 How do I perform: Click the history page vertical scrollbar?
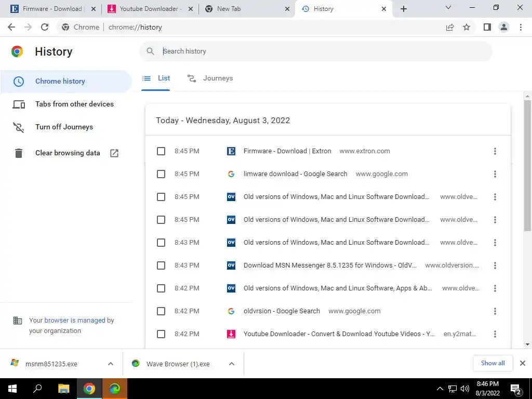coord(527,166)
